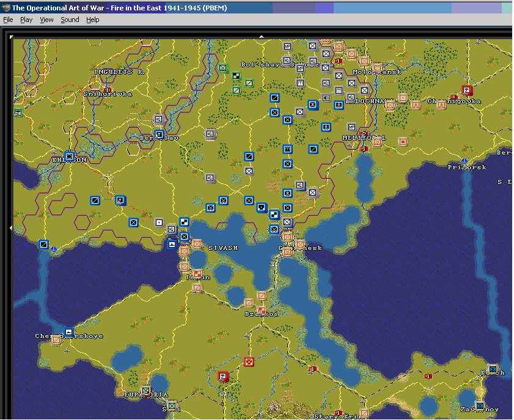Select the green unit at Eupatoria
Screen dimensions: 514x420
146,391
